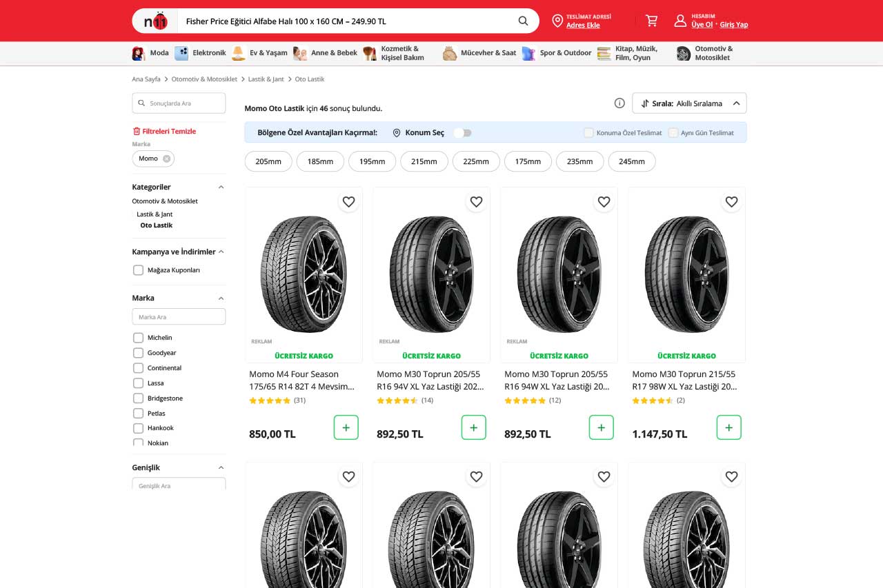This screenshot has width=883, height=588.
Task: Click the account user icon
Action: pos(680,21)
